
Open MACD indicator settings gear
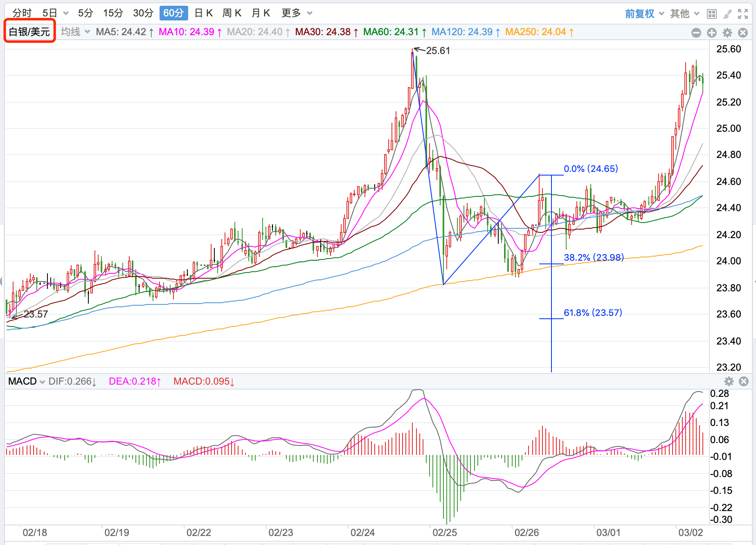coord(729,381)
